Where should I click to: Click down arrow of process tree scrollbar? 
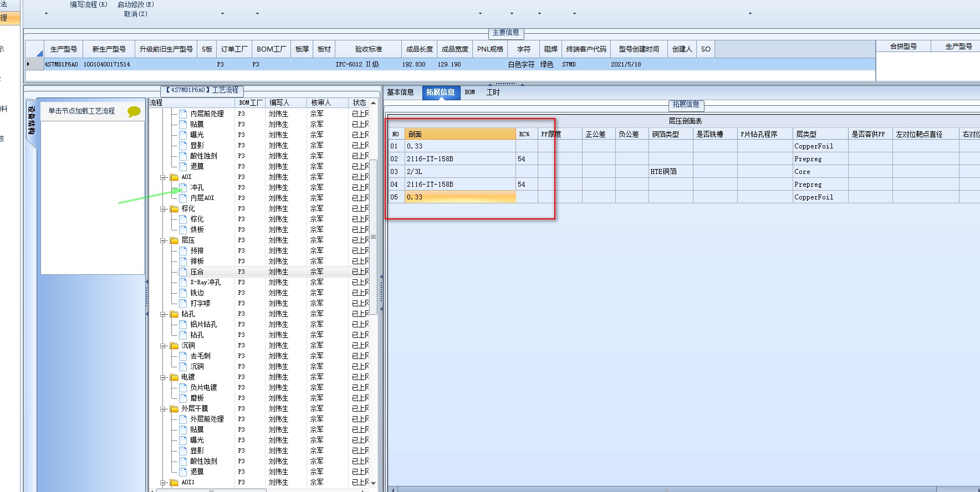(373, 483)
